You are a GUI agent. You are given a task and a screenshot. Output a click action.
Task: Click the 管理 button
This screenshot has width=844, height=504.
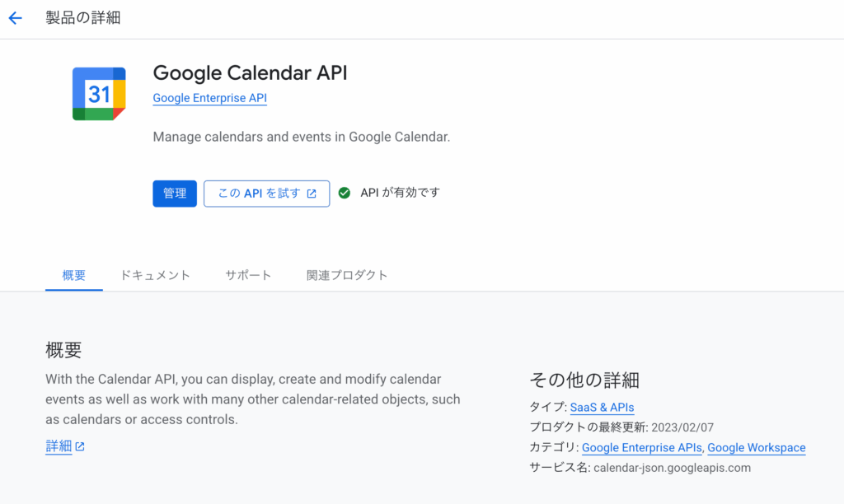(x=175, y=194)
